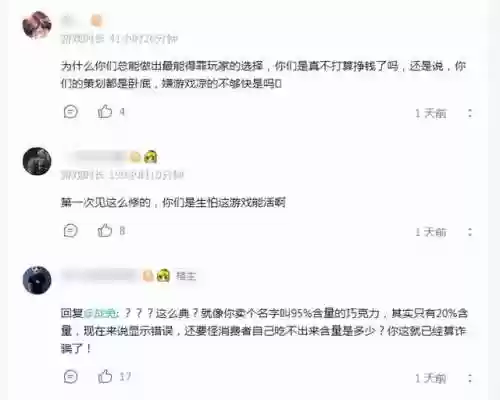Click reply icon on second comment
500x400 pixels.
tap(71, 231)
